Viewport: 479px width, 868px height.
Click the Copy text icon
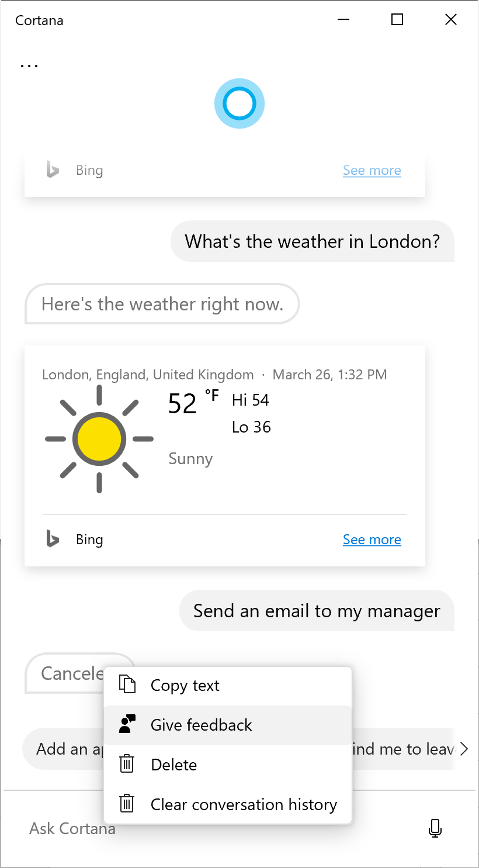(x=127, y=684)
